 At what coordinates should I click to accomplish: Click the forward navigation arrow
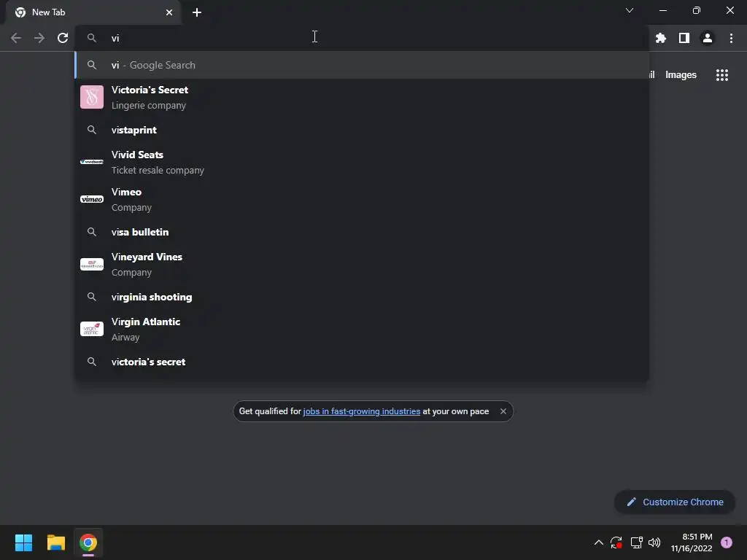coord(39,38)
